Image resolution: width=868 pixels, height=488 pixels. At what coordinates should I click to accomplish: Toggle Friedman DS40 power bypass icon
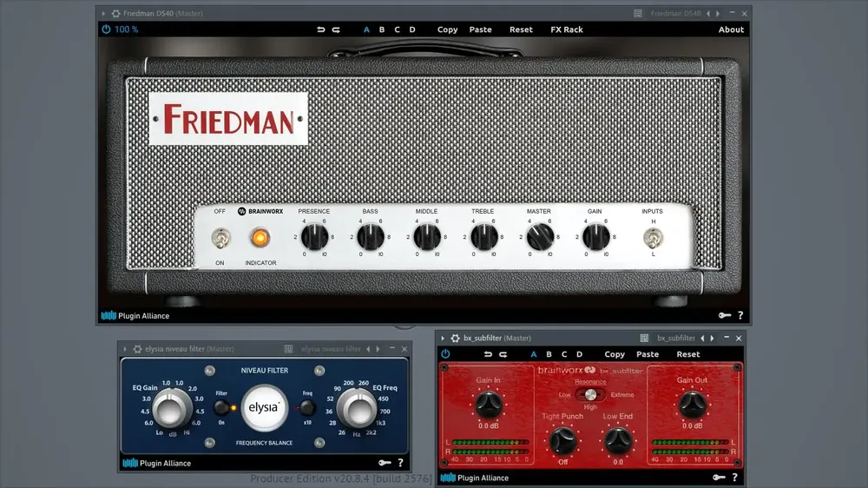tap(106, 30)
